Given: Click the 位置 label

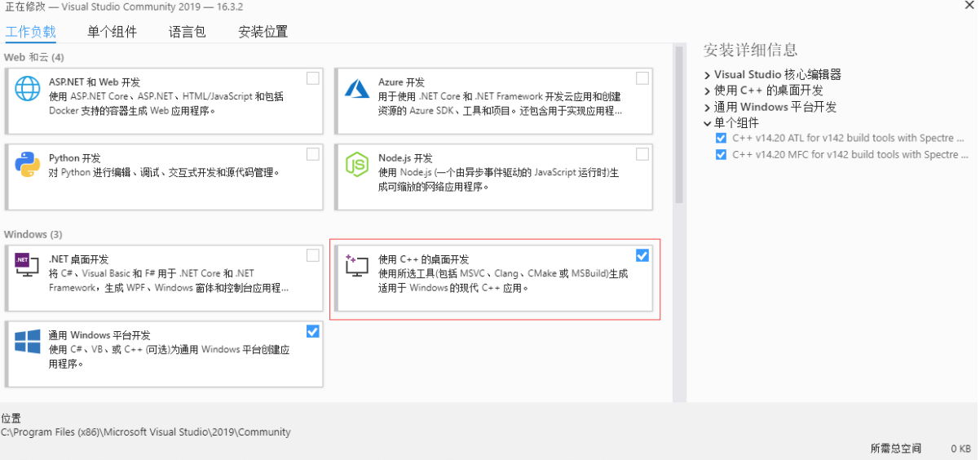Looking at the screenshot, I should [11, 418].
